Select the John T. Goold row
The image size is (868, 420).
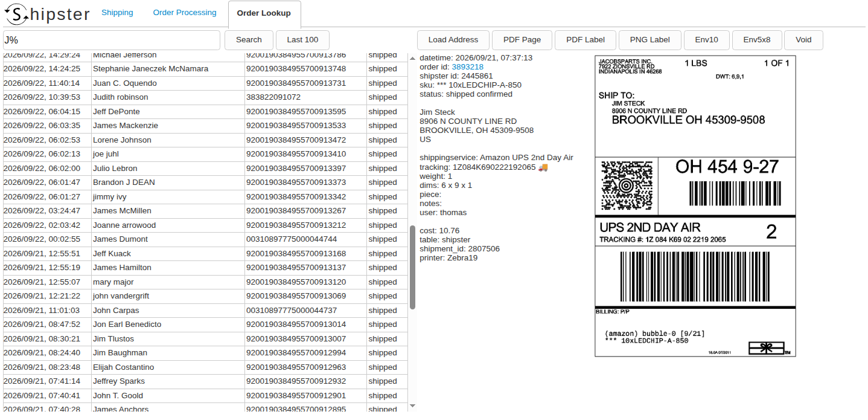[205, 396]
